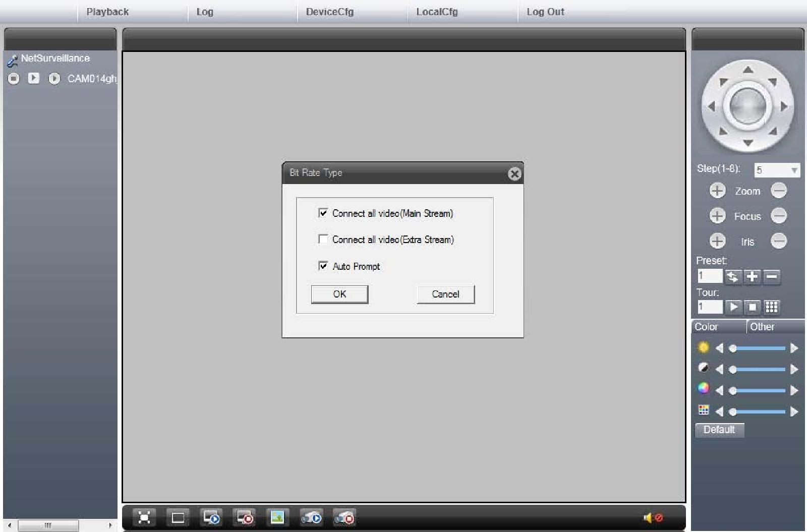The width and height of the screenshot is (807, 532).
Task: Delete the preset point
Action: [x=771, y=276]
